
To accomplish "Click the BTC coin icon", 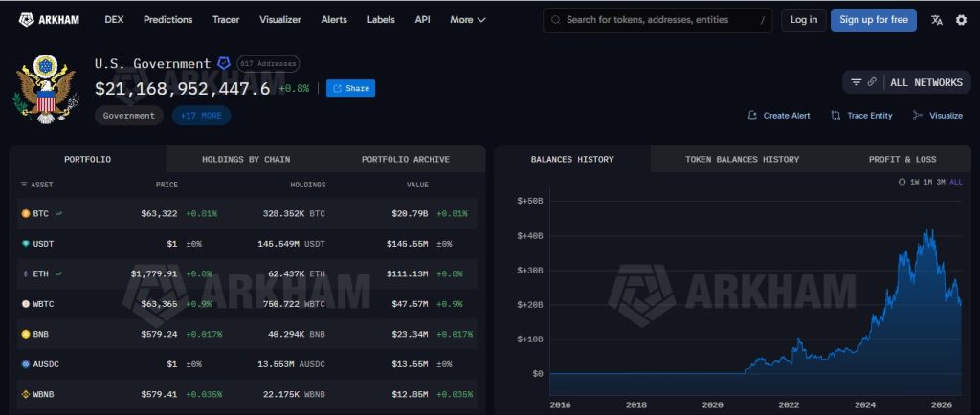I will [26, 213].
